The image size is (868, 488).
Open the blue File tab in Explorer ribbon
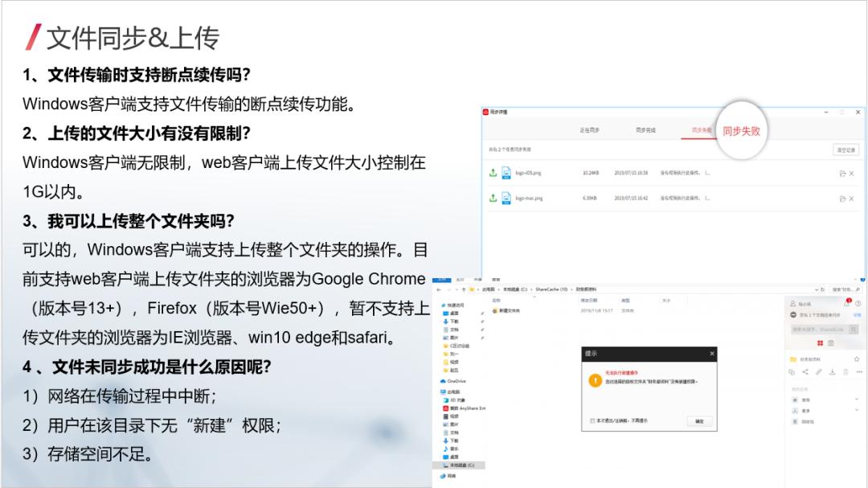[x=442, y=280]
